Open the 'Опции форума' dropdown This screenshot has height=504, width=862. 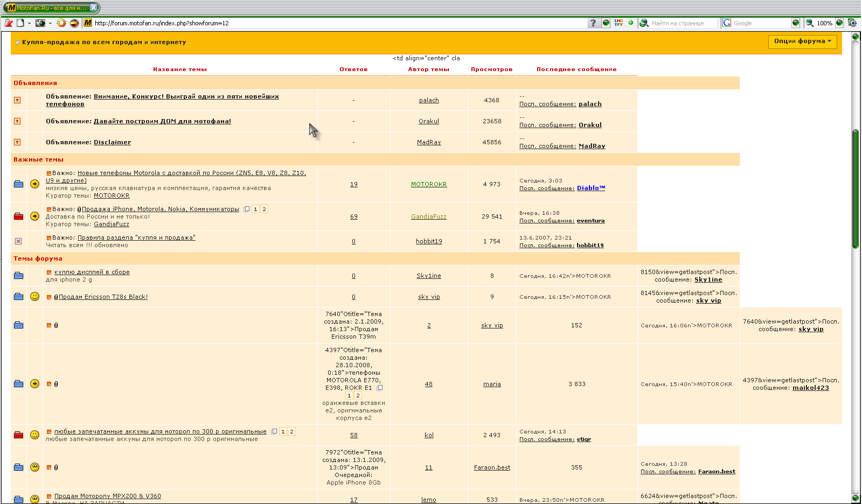tap(802, 41)
